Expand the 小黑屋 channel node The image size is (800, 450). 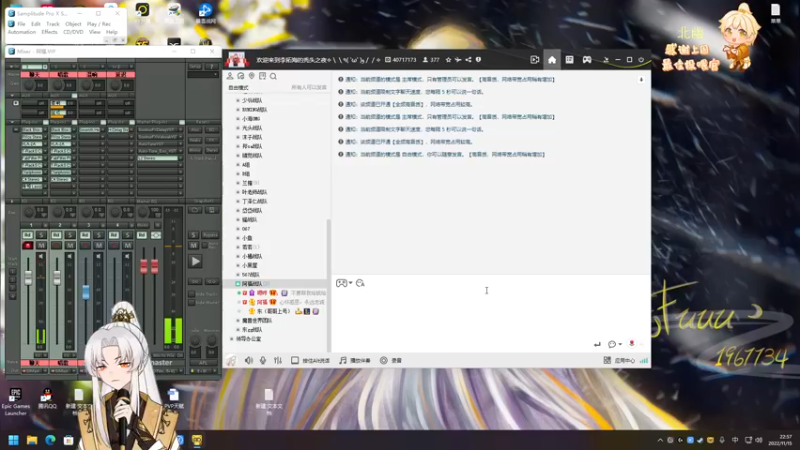tap(238, 265)
